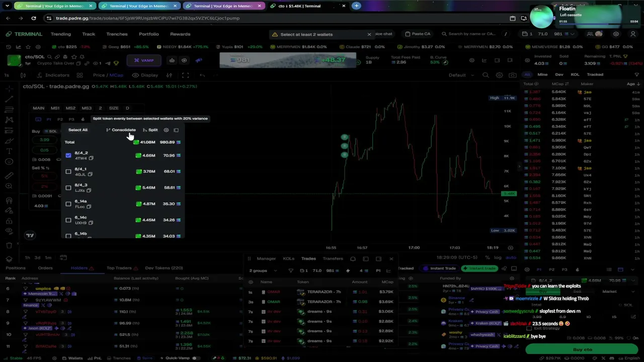Click the Consolidate button
This screenshot has width=644, height=362.
121,130
